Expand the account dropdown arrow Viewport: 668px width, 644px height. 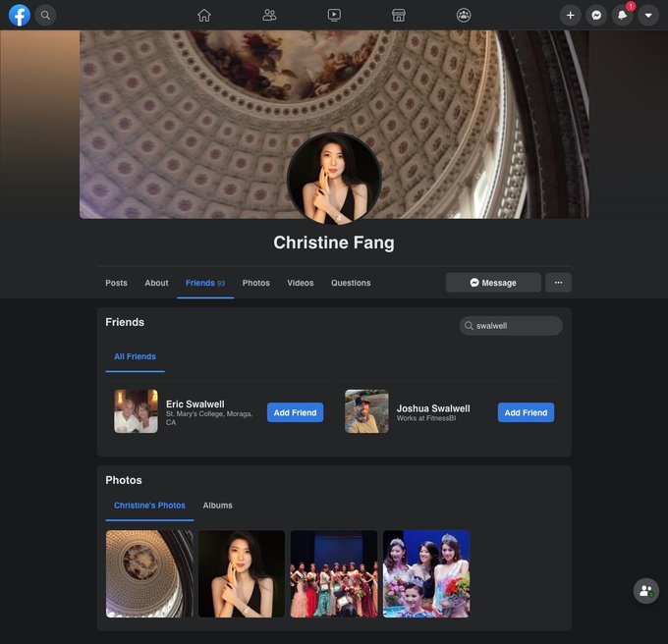[x=647, y=15]
